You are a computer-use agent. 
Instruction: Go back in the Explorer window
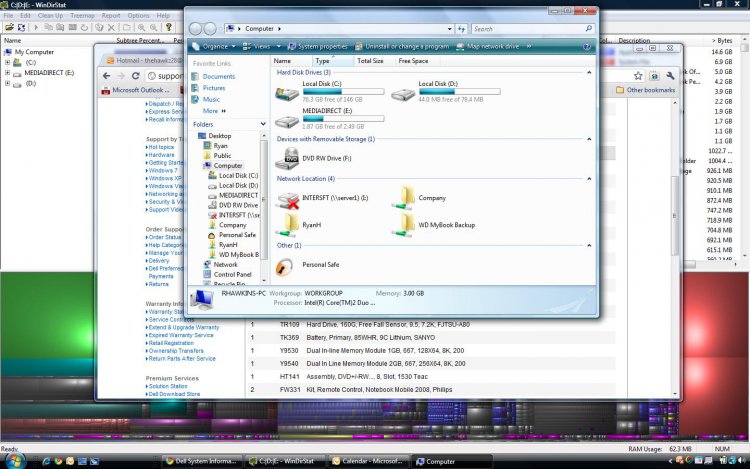195,29
